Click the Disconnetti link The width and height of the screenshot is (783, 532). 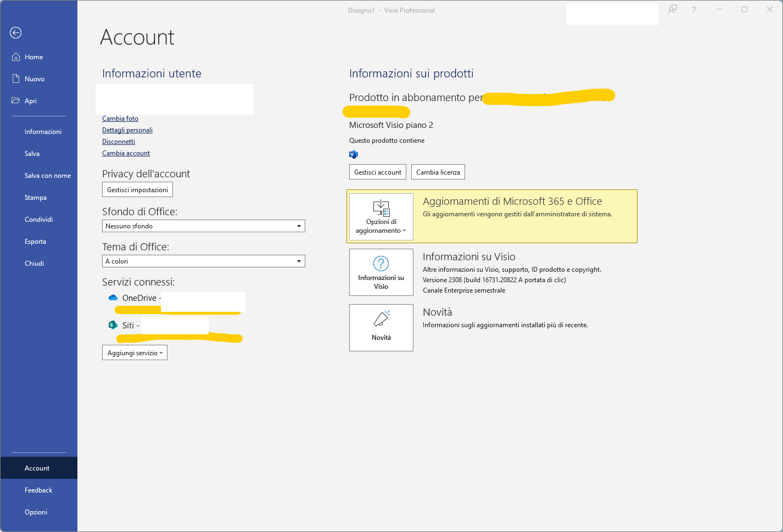(x=119, y=142)
